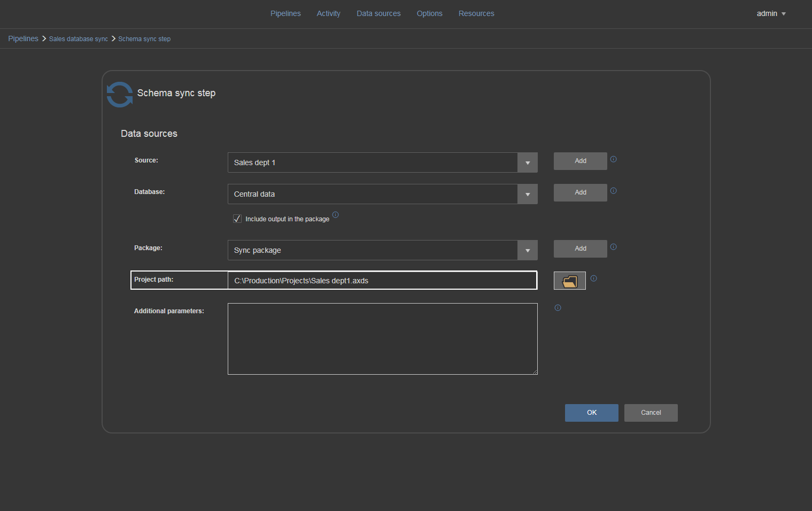Screen dimensions: 812x511
Task: Click info icon beside the folder browse button
Action: [593, 278]
